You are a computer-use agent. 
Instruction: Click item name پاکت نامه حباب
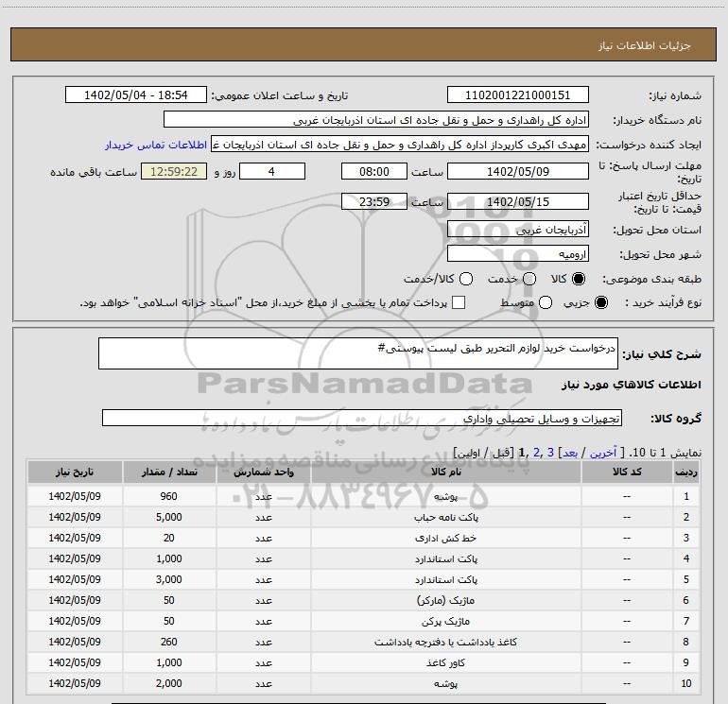click(445, 517)
